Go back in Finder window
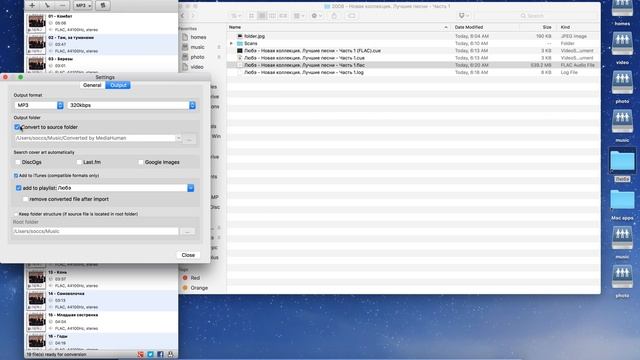 183,16
